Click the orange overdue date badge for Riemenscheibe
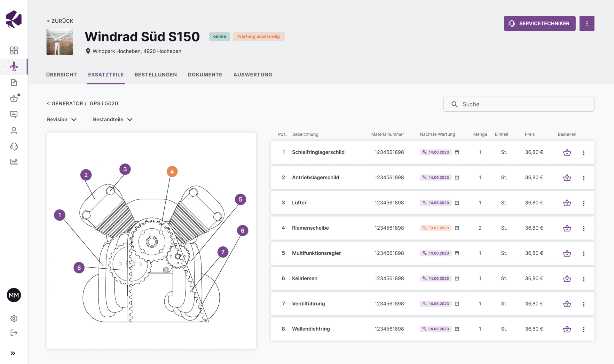This screenshot has height=364, width=614. point(435,228)
